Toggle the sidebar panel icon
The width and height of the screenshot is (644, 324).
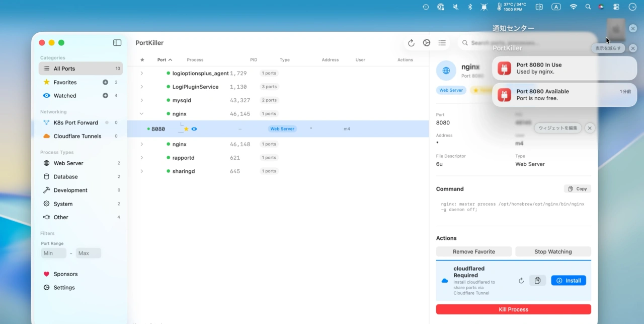click(x=117, y=43)
